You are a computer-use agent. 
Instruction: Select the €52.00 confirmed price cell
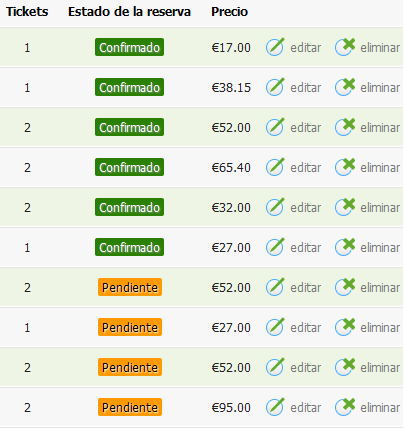(x=231, y=128)
